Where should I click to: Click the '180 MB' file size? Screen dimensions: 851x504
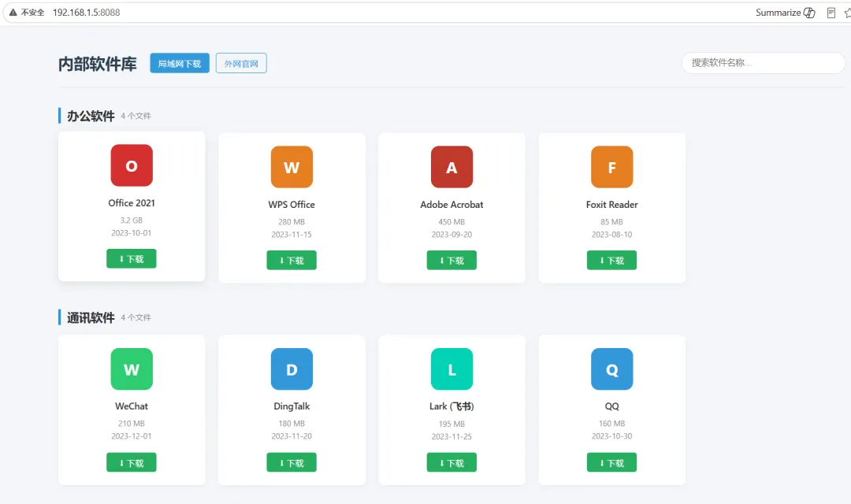click(292, 424)
